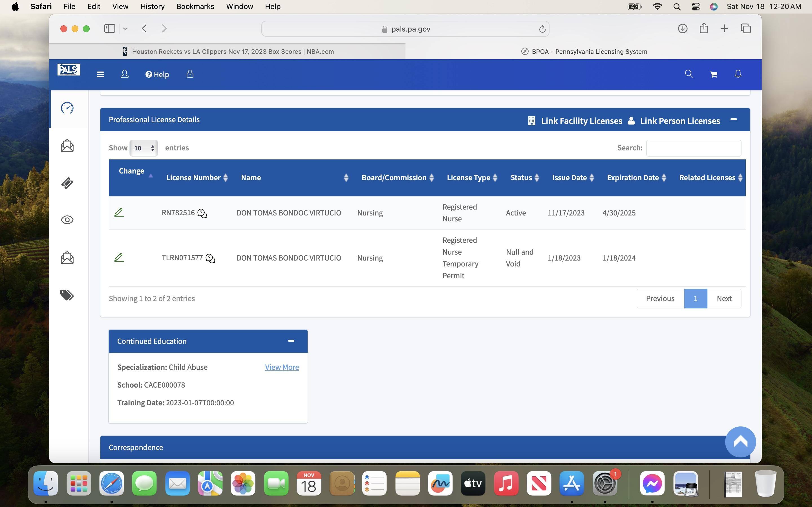This screenshot has width=812, height=507.
Task: Click the user profile icon in header
Action: pos(125,74)
